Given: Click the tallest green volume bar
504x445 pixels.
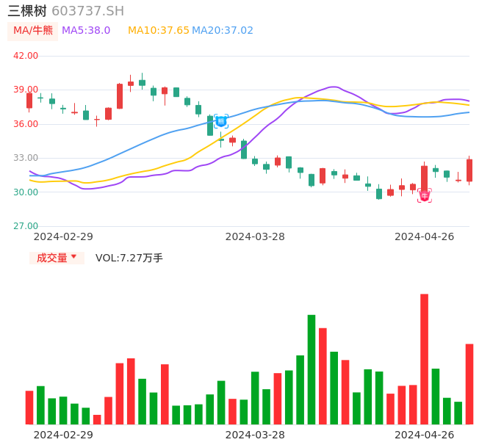Looking at the screenshot, I should pos(312,369).
